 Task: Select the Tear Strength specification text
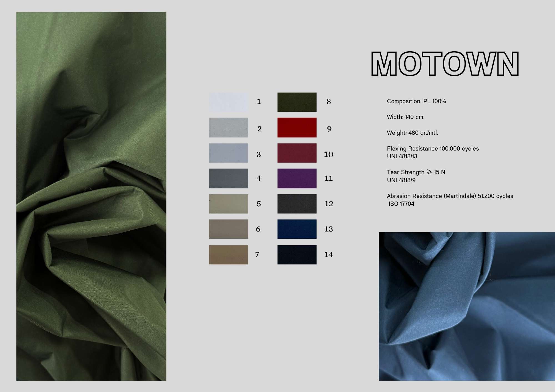click(x=416, y=172)
